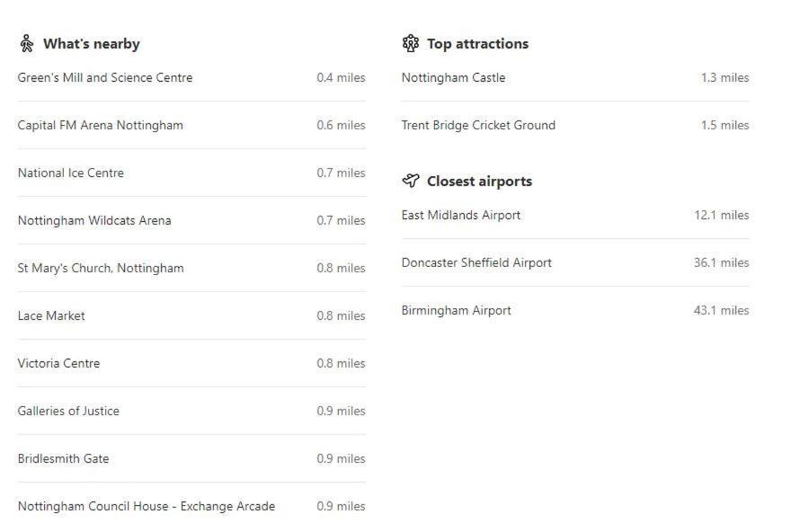Click the airplane icon beside Closest airports
Viewport: 800px width, 532px height.
coord(411,181)
